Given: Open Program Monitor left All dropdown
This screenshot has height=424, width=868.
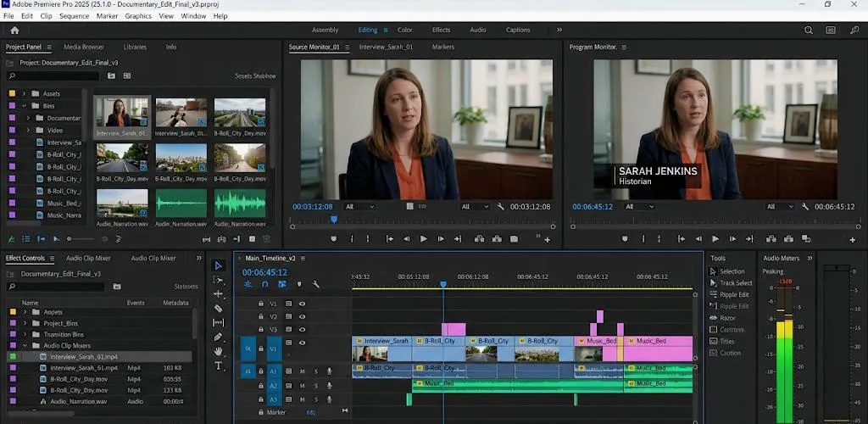Looking at the screenshot, I should (x=640, y=206).
